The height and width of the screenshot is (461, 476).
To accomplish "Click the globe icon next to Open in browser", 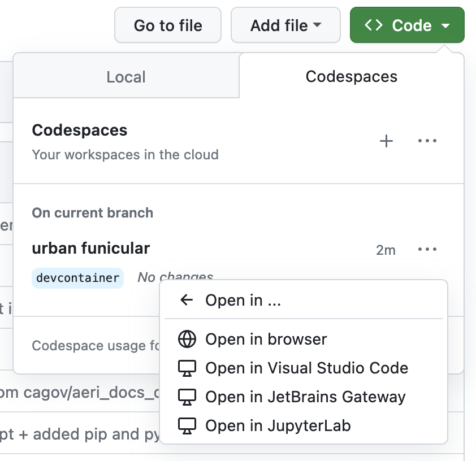I will point(187,339).
